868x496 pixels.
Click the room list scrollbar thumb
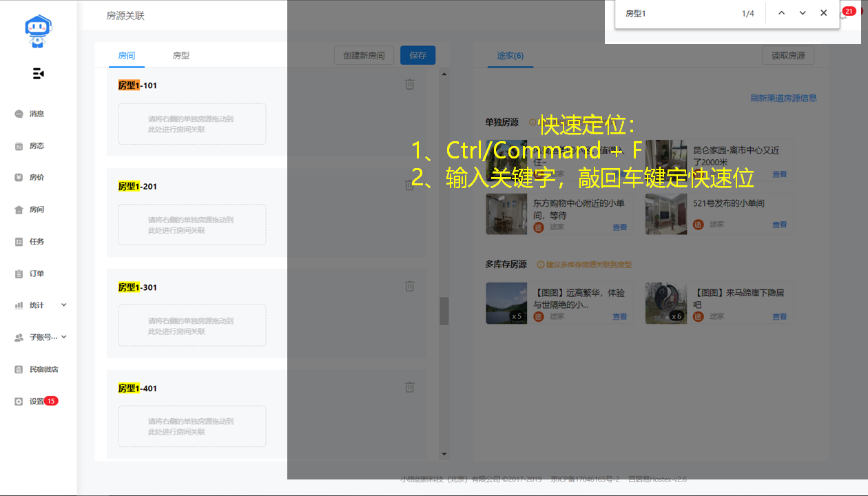coord(444,311)
